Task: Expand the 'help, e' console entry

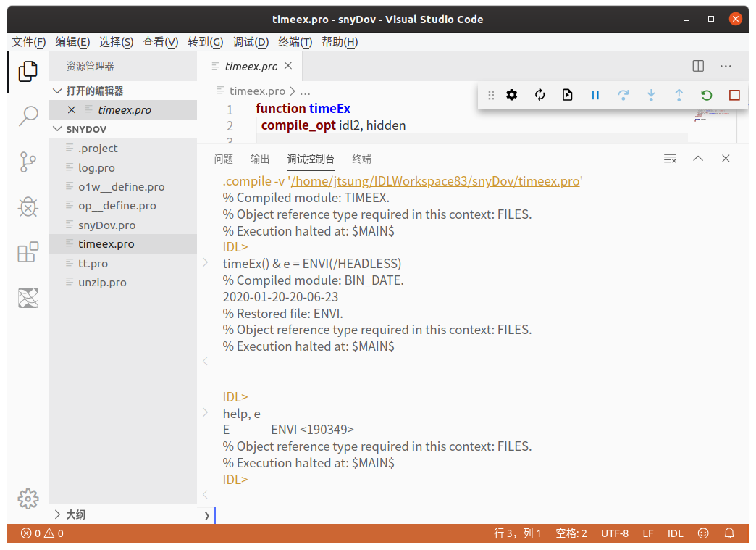Action: click(205, 412)
